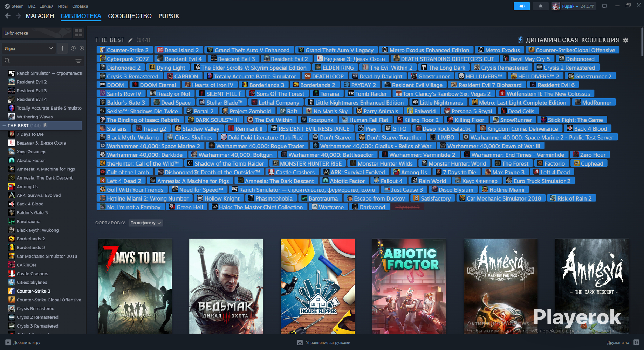
Task: Click the sort ascending arrow in sidebar
Action: point(62,48)
